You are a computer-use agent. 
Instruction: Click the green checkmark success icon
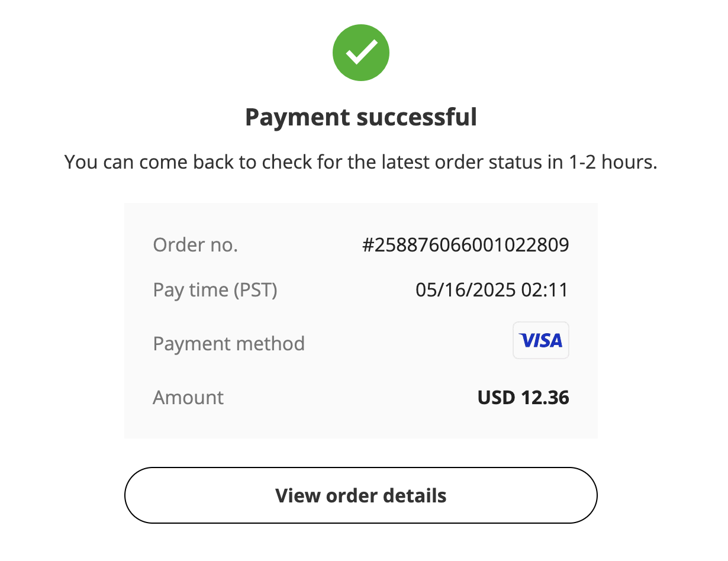tap(361, 53)
